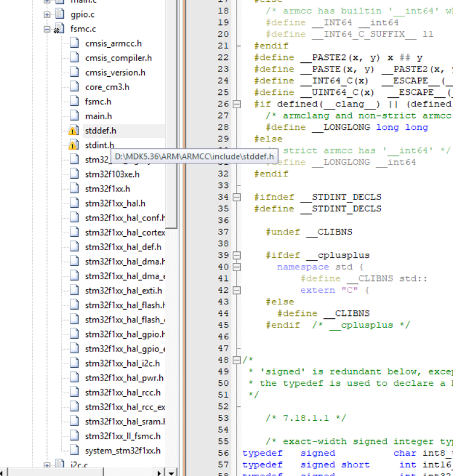Image resolution: width=453 pixels, height=476 pixels.
Task: Select stm32f1xx_hal_i2c.h in the tree
Action: [x=122, y=363]
